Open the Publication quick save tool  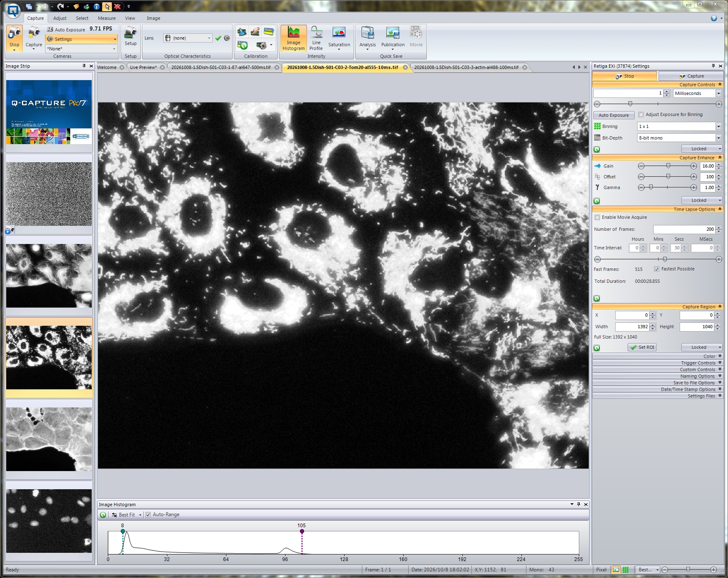(x=393, y=39)
